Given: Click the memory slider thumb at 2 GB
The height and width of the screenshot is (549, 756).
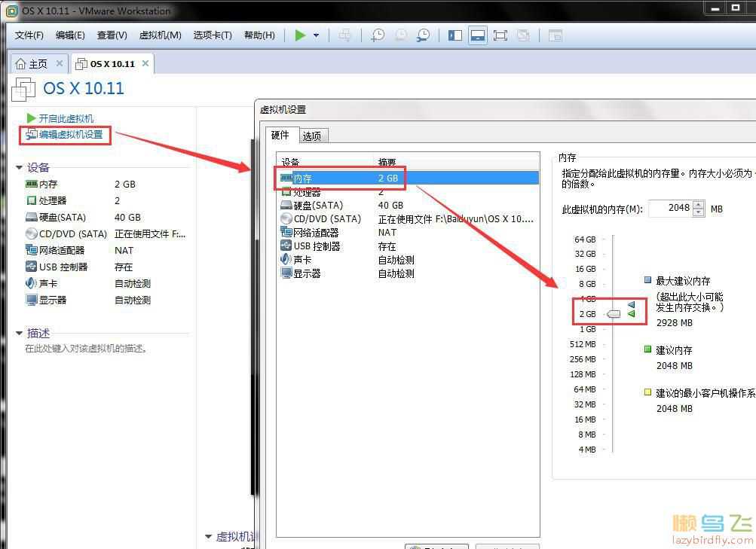Looking at the screenshot, I should pyautogui.click(x=614, y=314).
